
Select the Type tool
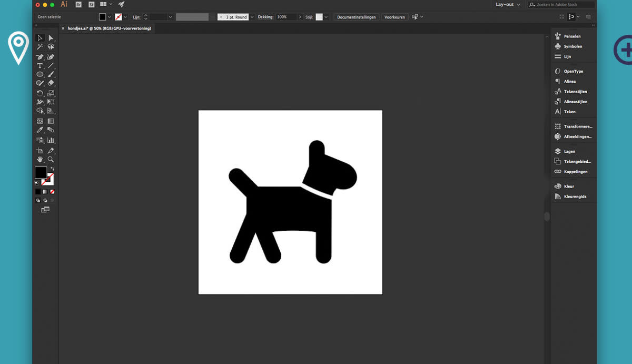[x=40, y=66]
